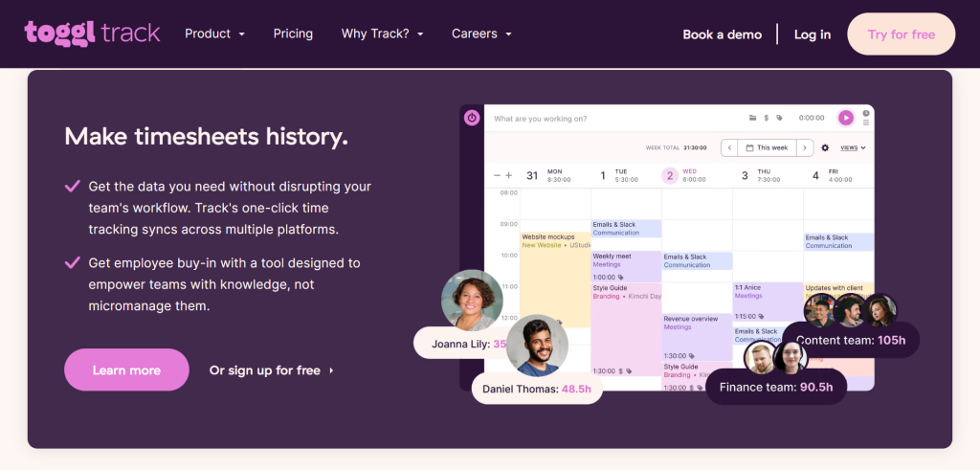The height and width of the screenshot is (470, 980).
Task: Expand the Why Track? menu
Action: (x=382, y=34)
